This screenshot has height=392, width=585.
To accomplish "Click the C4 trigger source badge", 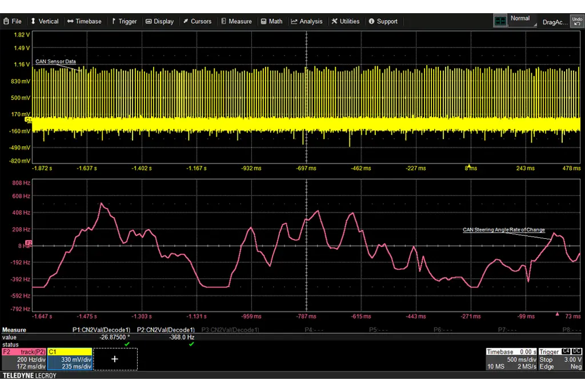I will (566, 351).
